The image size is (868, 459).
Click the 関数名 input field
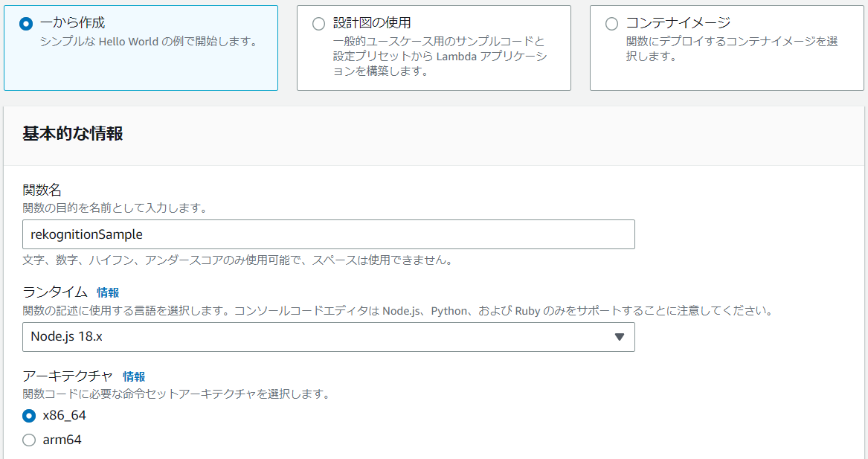tap(328, 234)
